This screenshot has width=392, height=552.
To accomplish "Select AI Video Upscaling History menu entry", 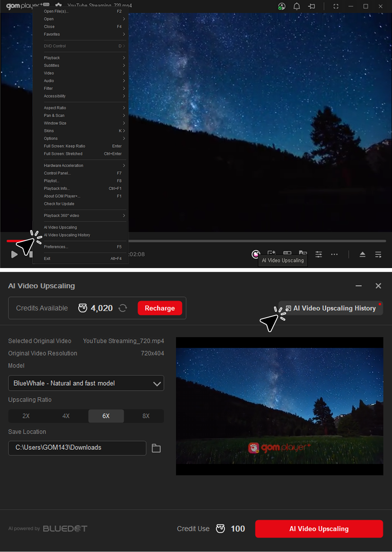I will click(x=67, y=235).
